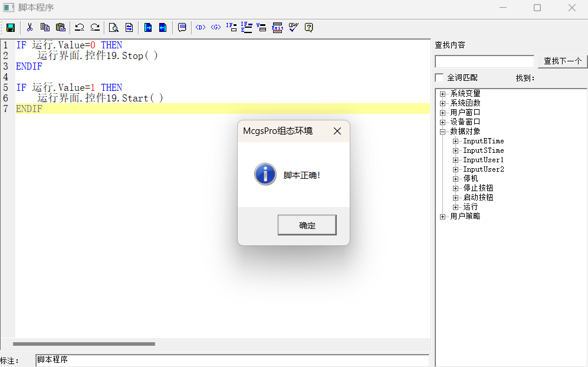Click the Cut scissors icon
588x367 pixels.
point(29,27)
